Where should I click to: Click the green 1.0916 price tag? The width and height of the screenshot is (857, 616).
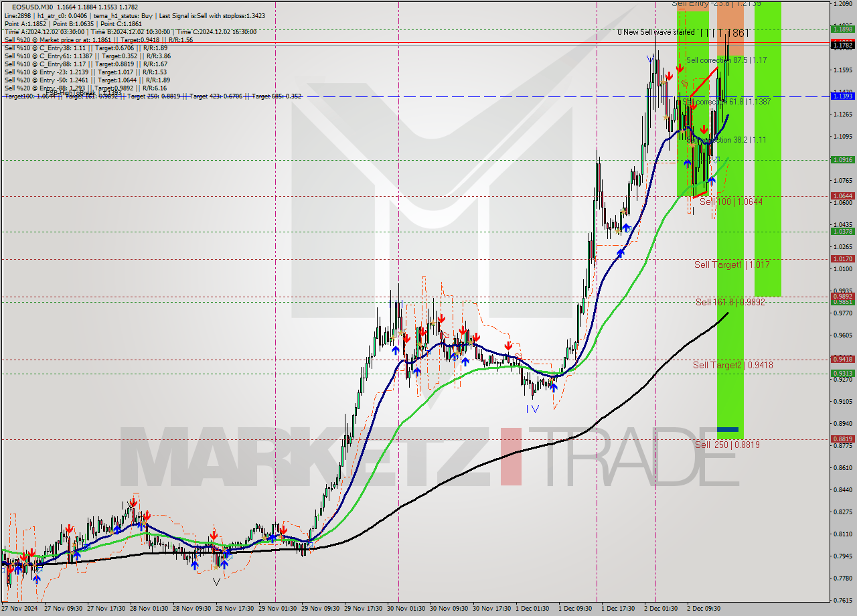point(842,159)
